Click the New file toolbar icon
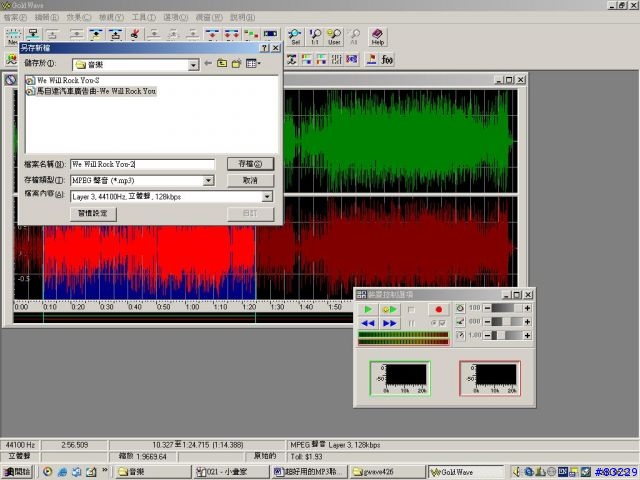Viewport: 640px width, 480px height. (13, 36)
